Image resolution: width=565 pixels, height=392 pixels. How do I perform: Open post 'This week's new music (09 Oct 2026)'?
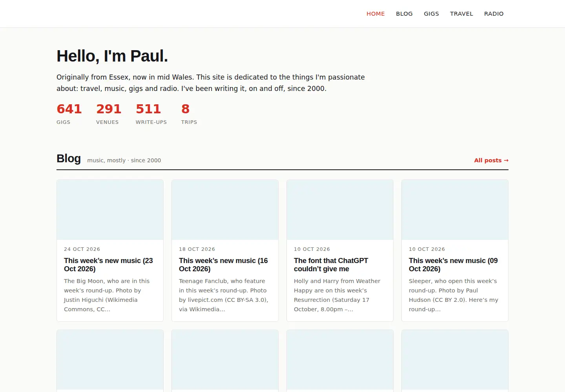point(453,265)
